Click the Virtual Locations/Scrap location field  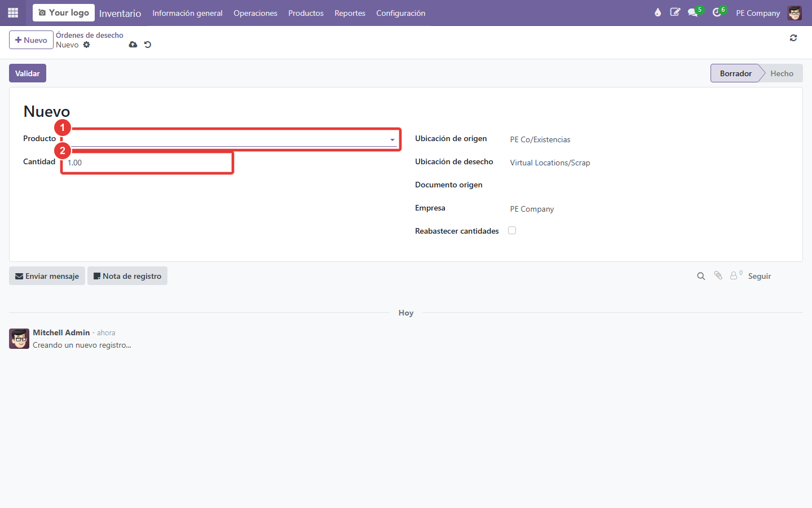click(x=550, y=163)
